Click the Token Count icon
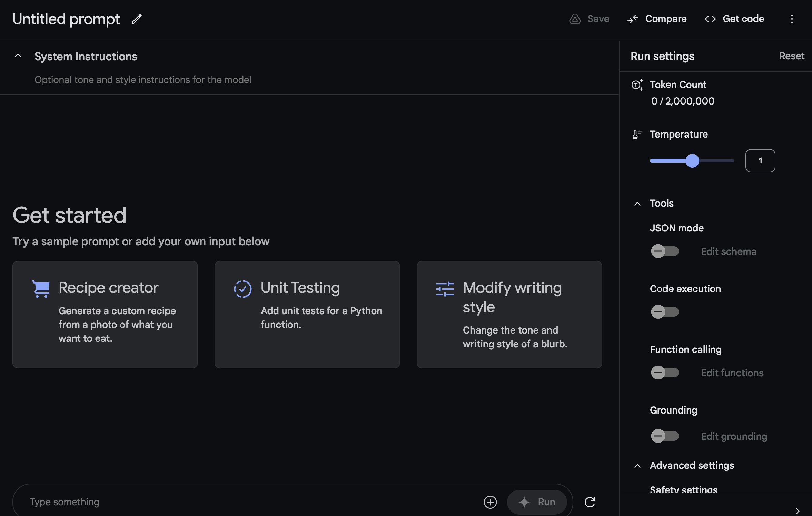 click(637, 85)
